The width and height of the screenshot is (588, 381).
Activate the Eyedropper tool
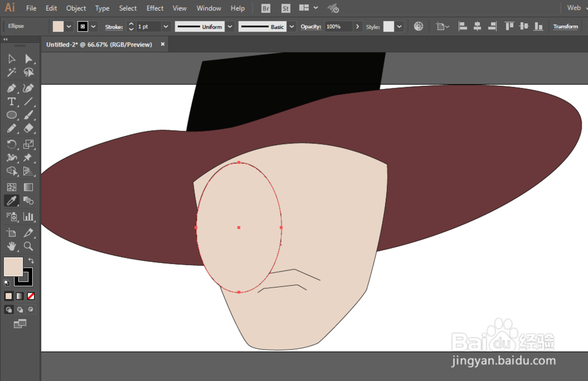tap(11, 201)
